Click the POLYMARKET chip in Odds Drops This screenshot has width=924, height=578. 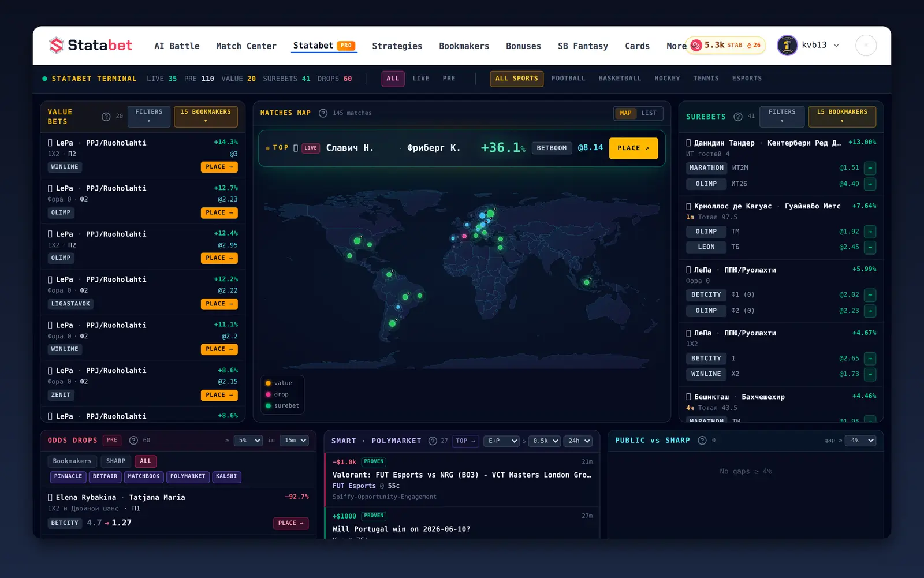pos(188,476)
